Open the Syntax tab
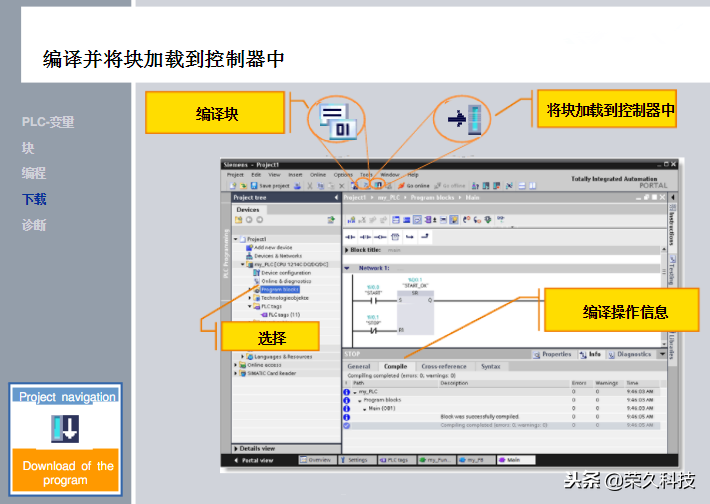This screenshot has width=710, height=504. 491,366
